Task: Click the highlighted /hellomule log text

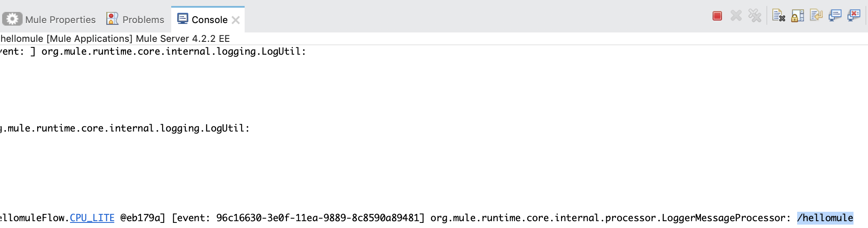Action: pos(825,218)
